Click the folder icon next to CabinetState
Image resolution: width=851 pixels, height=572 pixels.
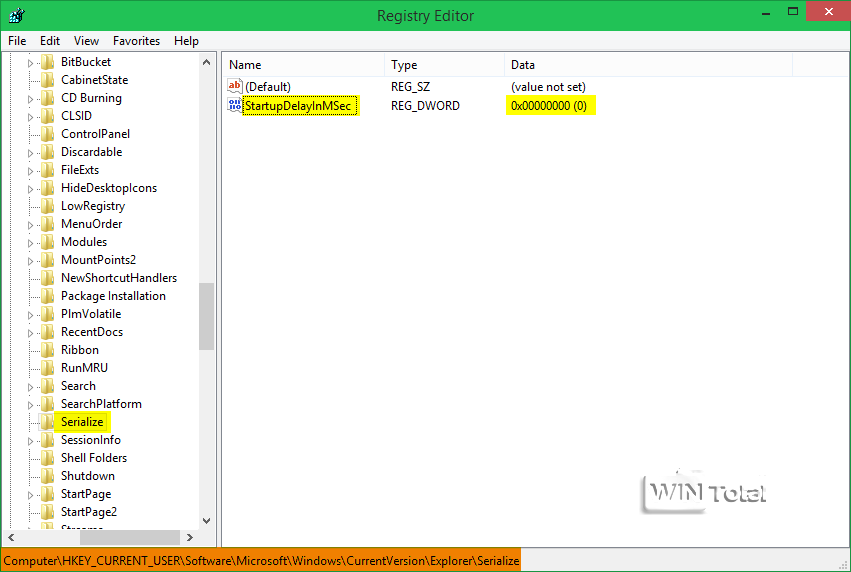tap(48, 80)
